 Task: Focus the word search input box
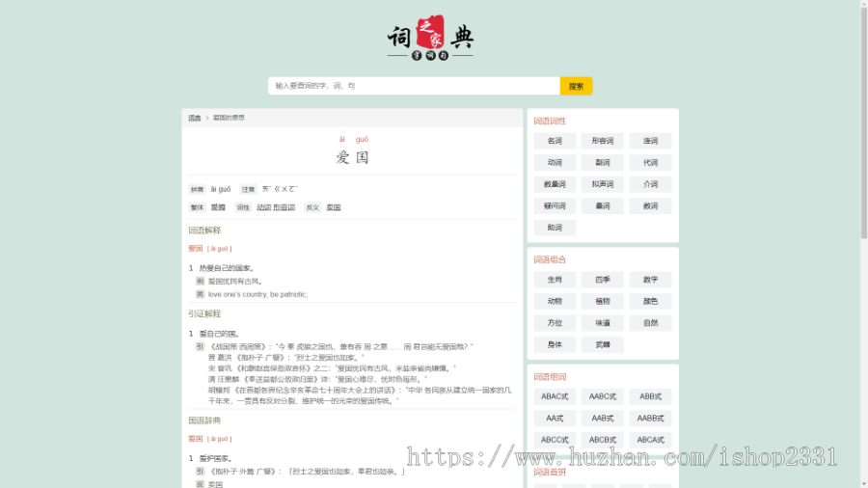click(x=414, y=86)
